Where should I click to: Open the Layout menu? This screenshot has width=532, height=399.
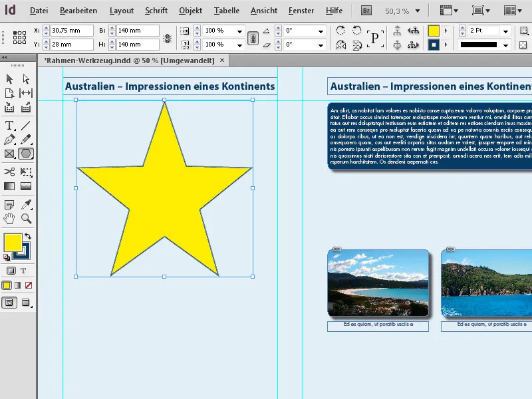click(122, 11)
